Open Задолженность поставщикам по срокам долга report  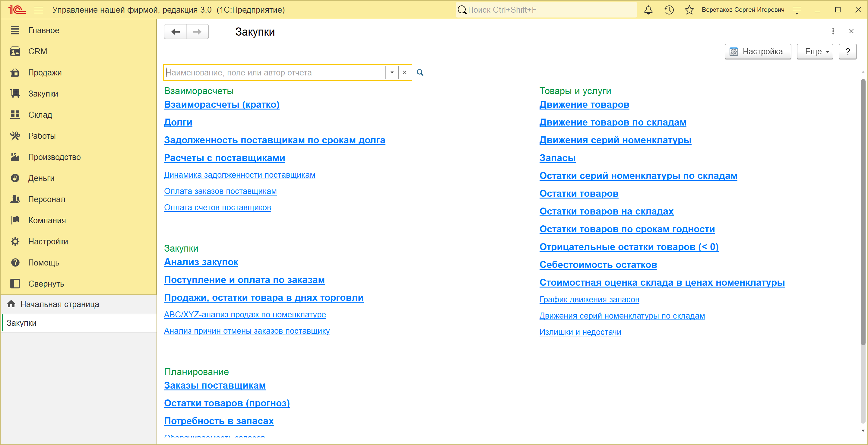275,140
